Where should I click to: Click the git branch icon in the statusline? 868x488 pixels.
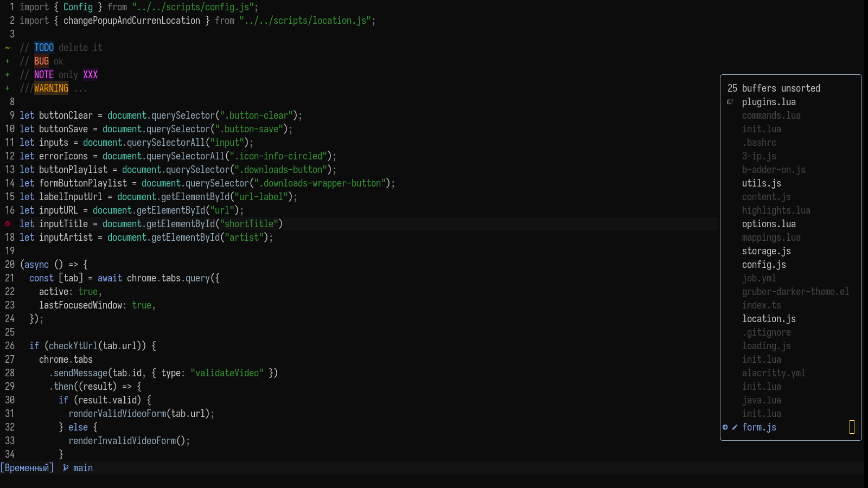[x=65, y=467]
